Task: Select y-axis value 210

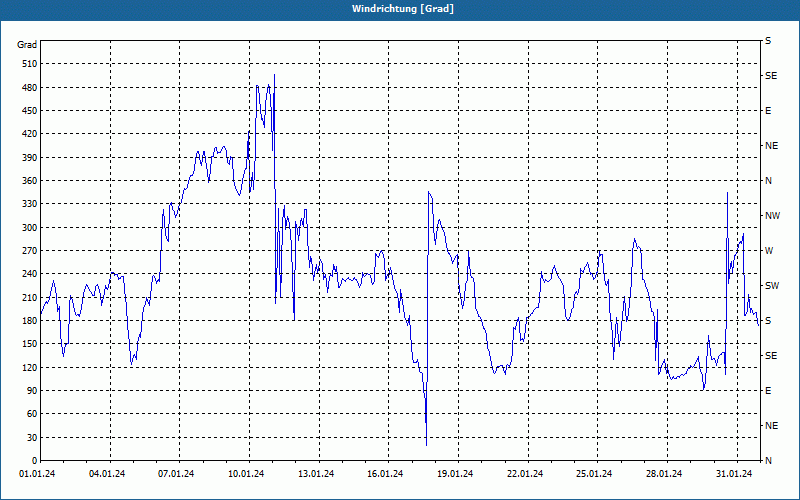Action: point(30,297)
